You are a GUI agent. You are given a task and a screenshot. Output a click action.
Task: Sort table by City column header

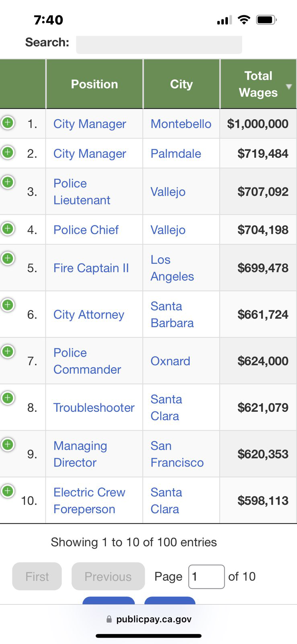pos(181,84)
